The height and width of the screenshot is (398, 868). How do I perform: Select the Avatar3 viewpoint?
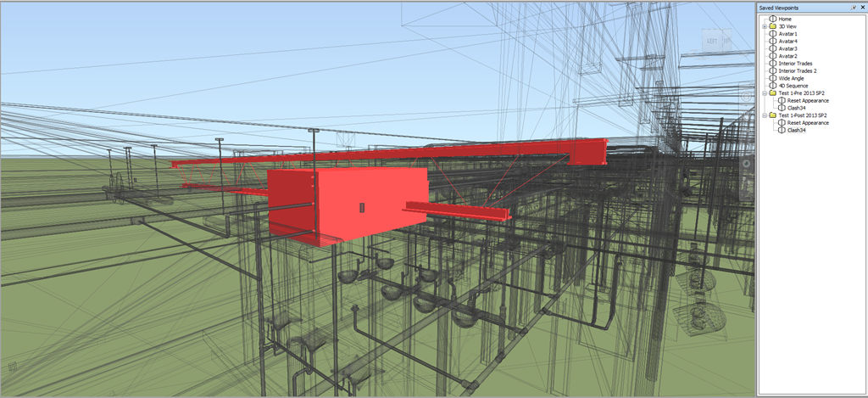787,48
